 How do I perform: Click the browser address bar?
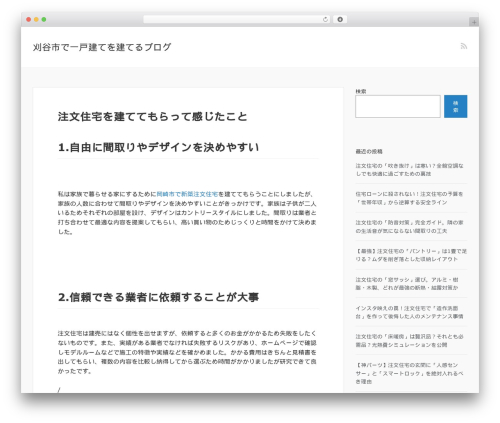coord(237,20)
